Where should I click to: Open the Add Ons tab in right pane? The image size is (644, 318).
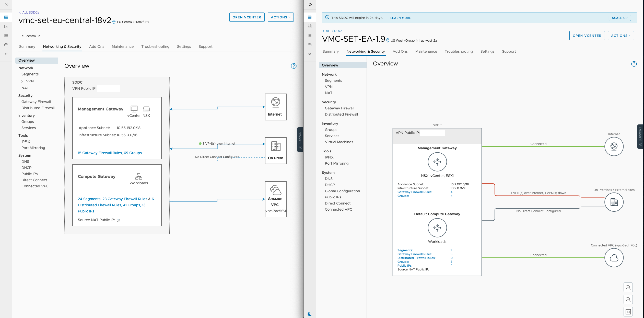click(x=400, y=51)
